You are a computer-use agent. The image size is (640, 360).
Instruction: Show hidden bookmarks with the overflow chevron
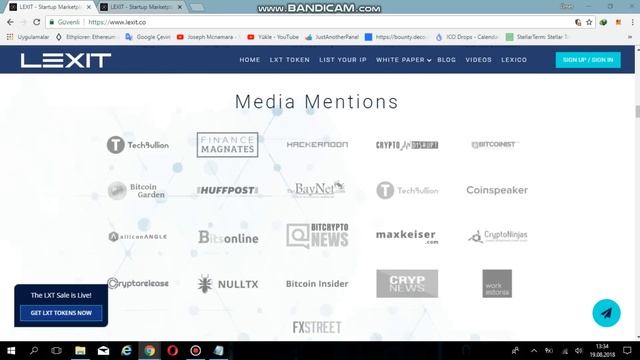coord(630,37)
